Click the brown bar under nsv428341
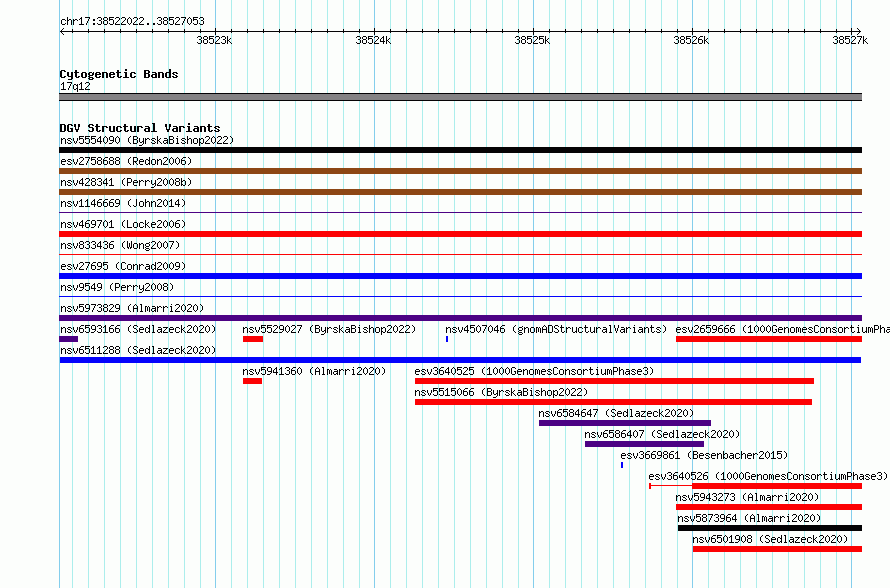Image resolution: width=890 pixels, height=588 pixels. pyautogui.click(x=460, y=192)
